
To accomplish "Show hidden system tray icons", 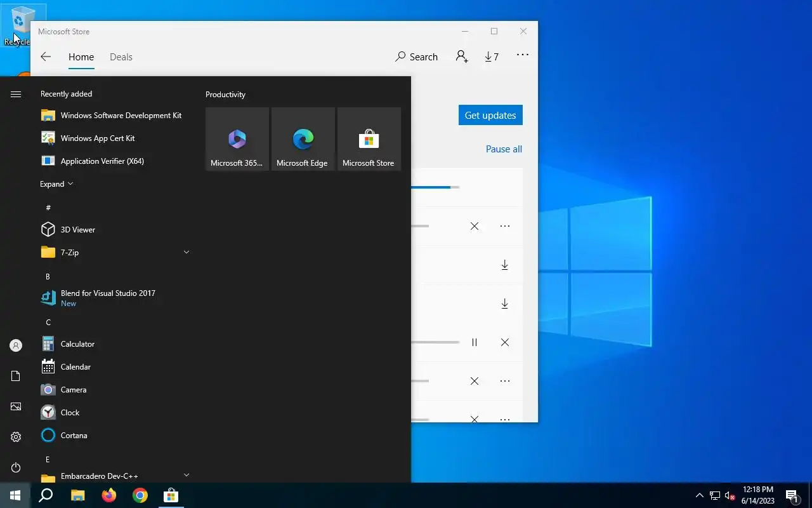I will pos(700,495).
